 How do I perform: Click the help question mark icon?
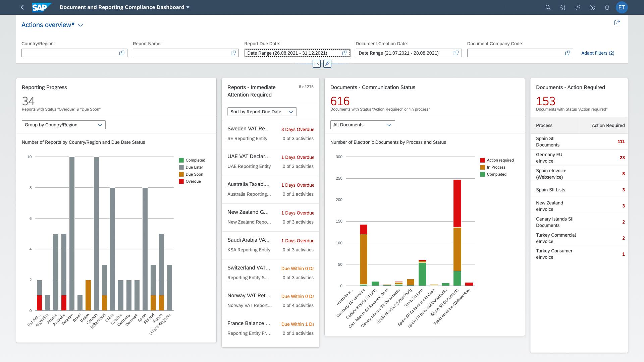pos(592,7)
